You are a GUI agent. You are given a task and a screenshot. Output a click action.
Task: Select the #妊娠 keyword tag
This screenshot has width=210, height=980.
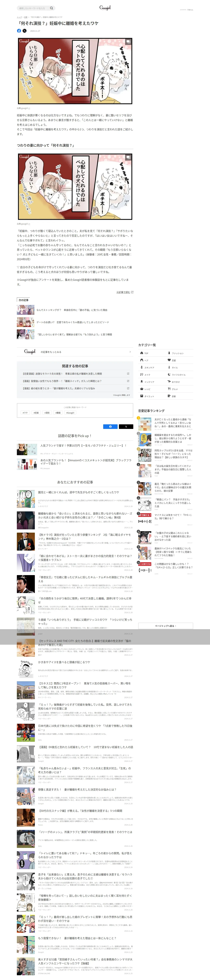click(x=36, y=413)
